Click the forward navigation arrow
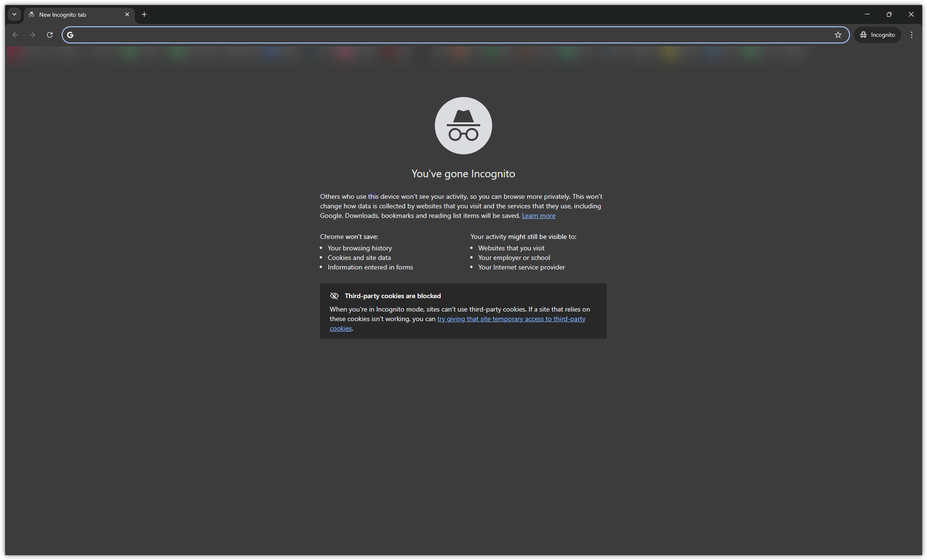The image size is (927, 560). (x=32, y=35)
